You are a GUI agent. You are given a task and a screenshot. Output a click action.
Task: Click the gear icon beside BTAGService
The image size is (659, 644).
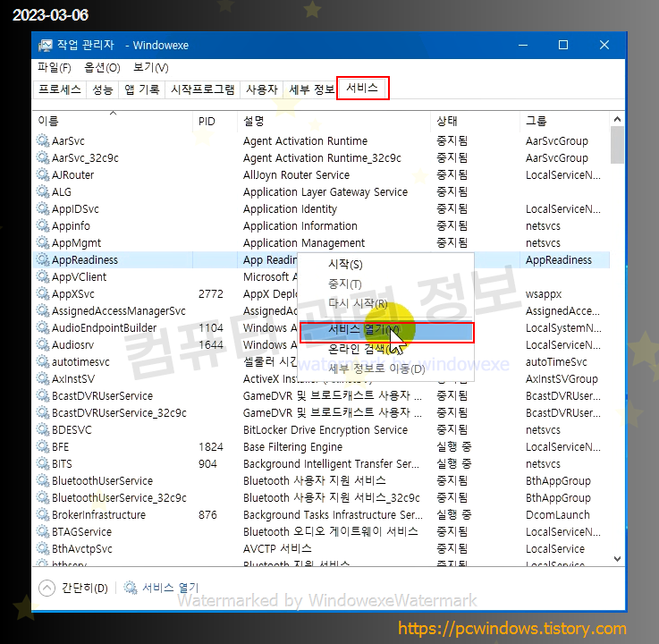(x=42, y=531)
